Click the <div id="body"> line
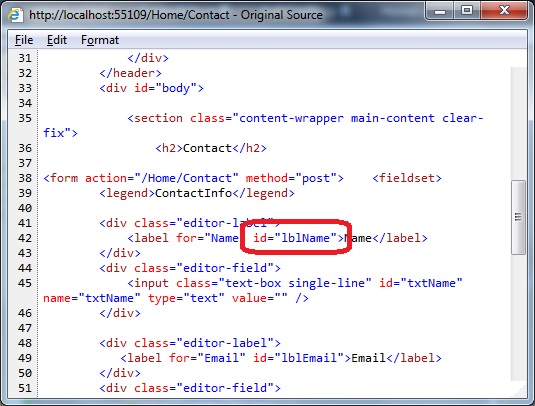535x406 pixels. [x=151, y=88]
